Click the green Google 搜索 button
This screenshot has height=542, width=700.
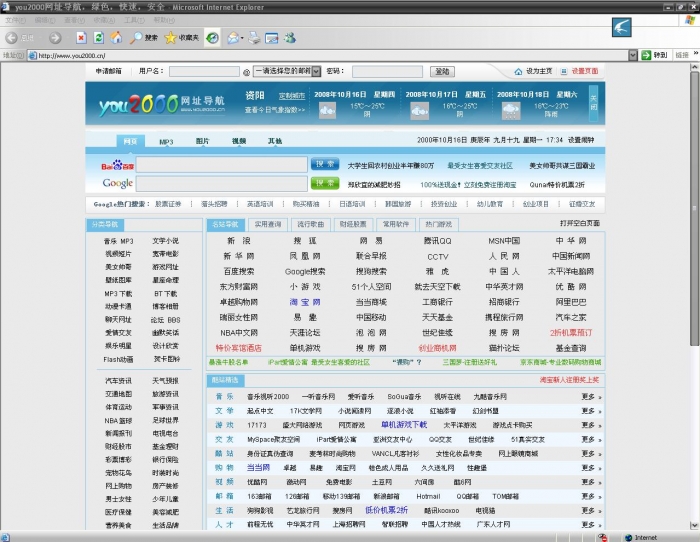coord(325,183)
